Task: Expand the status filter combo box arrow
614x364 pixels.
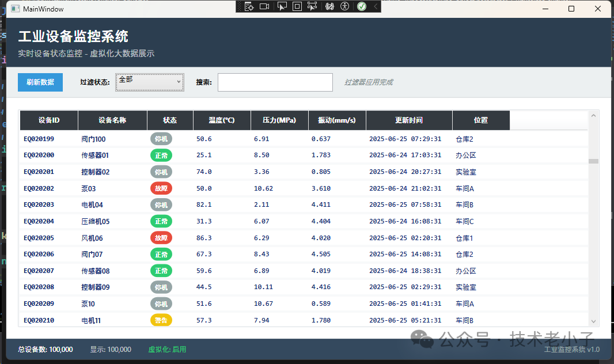Action: tap(179, 82)
